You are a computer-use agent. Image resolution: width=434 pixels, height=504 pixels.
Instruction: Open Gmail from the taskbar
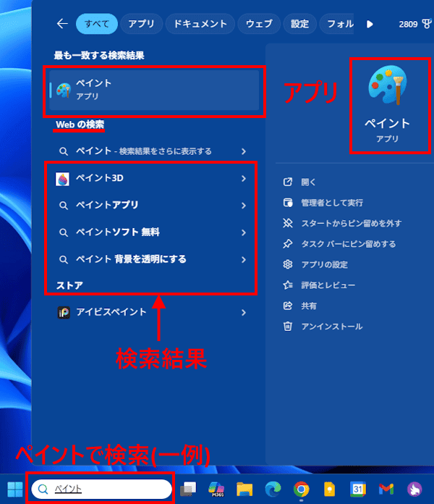pyautogui.click(x=386, y=489)
